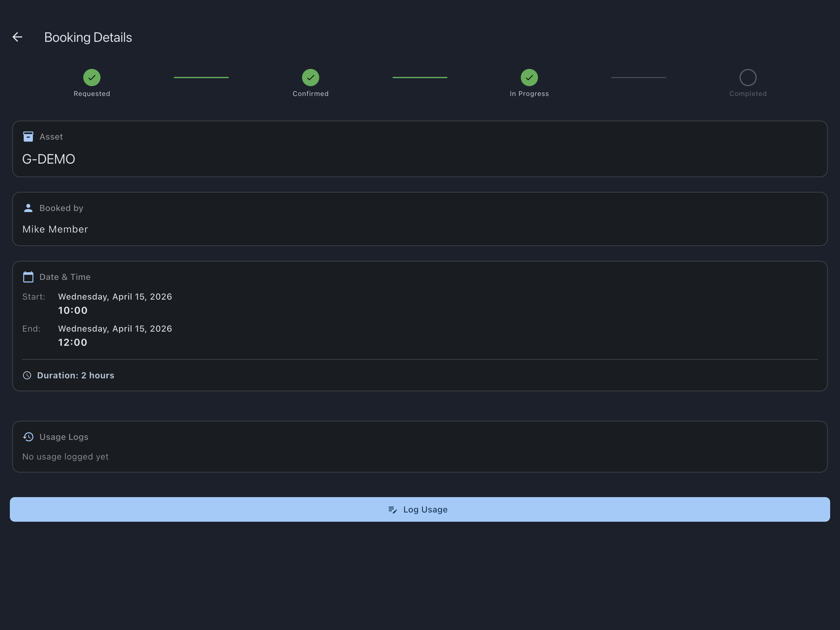Click the Date & Time heading
This screenshot has width=840, height=630.
point(65,277)
